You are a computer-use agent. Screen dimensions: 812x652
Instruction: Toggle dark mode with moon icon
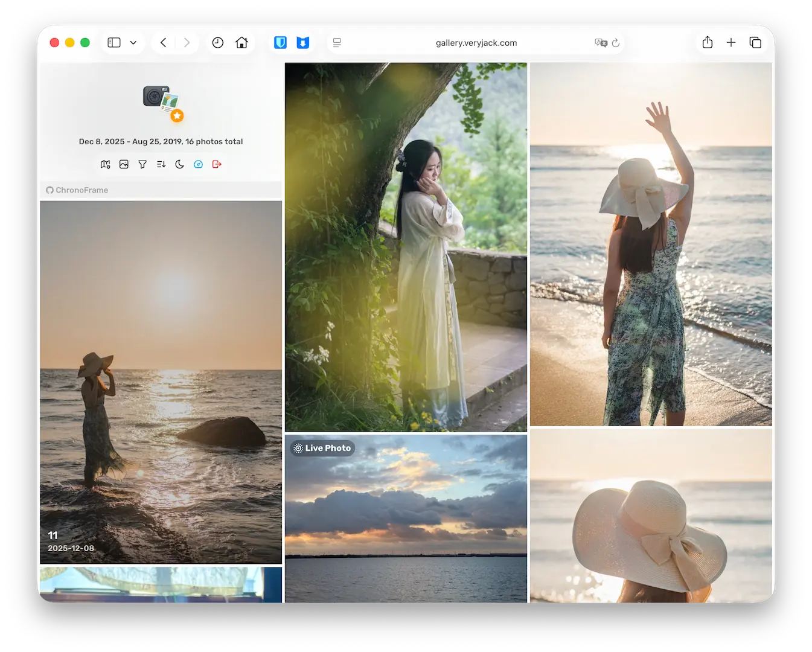[x=179, y=164]
